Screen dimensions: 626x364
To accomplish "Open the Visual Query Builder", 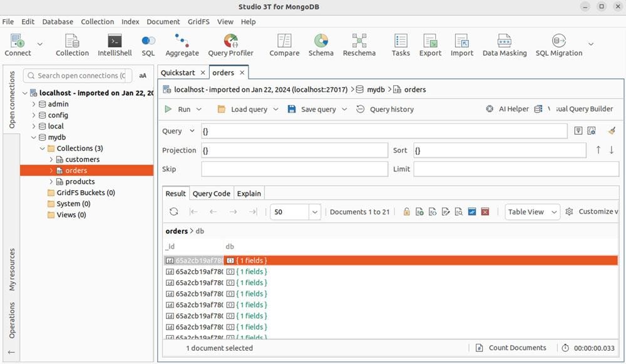I will [573, 109].
